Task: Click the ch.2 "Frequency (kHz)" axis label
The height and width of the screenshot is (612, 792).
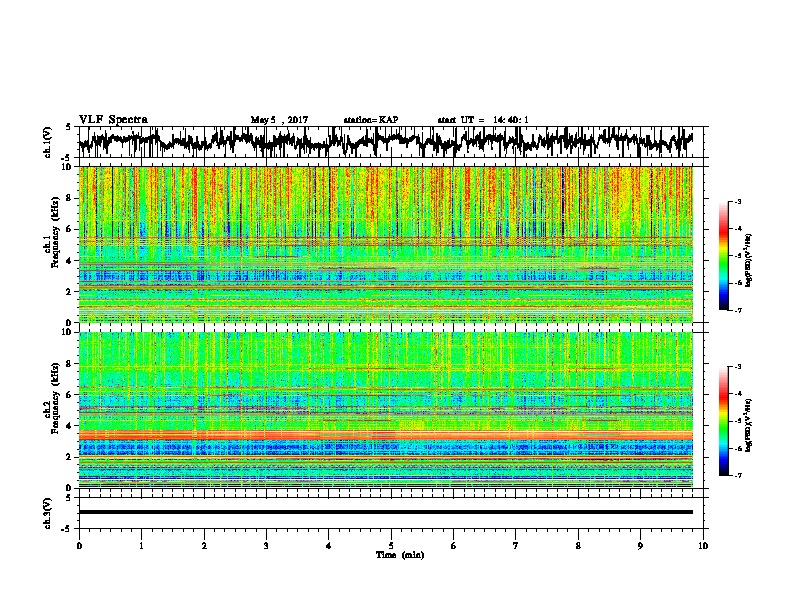Action: click(55, 398)
